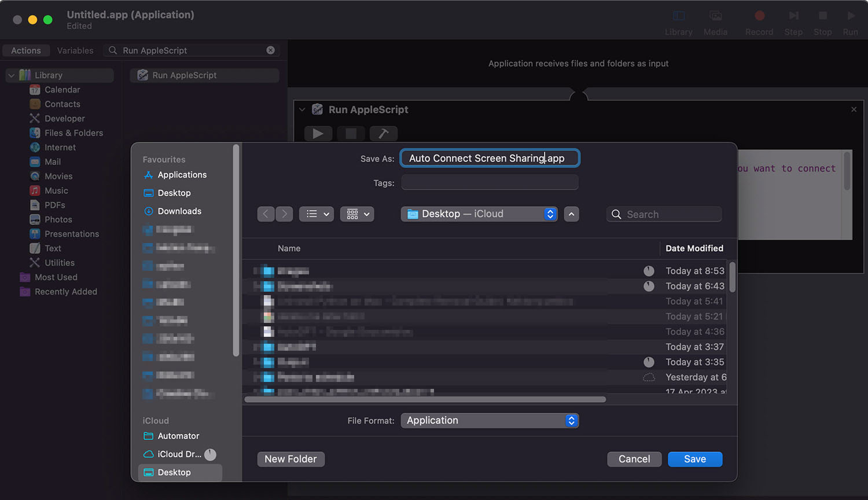Select PDFs category in Library
The width and height of the screenshot is (868, 500).
point(54,205)
